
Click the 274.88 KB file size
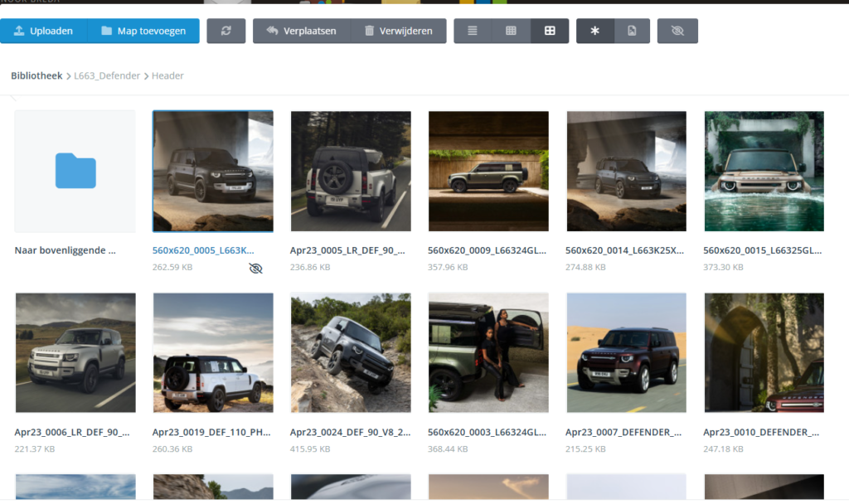[585, 267]
